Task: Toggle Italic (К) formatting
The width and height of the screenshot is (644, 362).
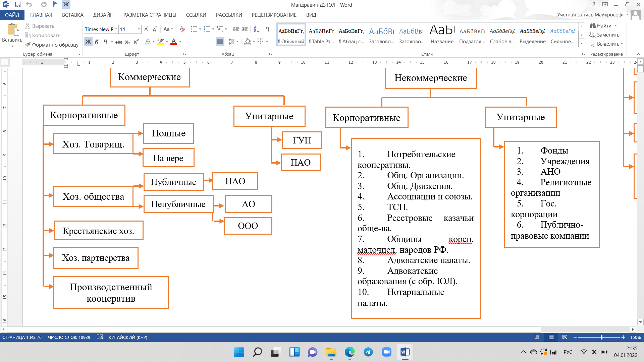Action: click(97, 42)
